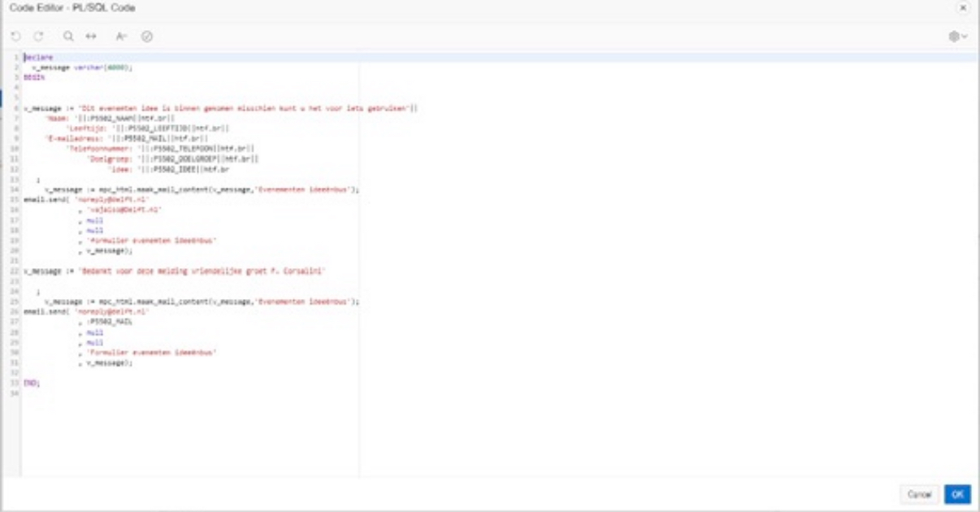Open the auto-complete 'A' icon
Viewport: 980px width, 512px height.
tap(121, 37)
